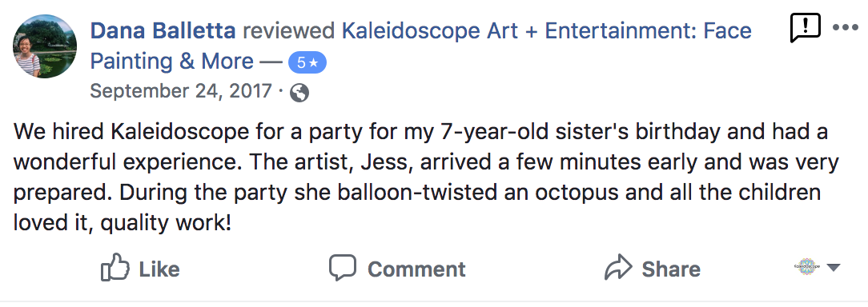868x307 pixels.
Task: Click the Kaleidoscope page avatar icon
Action: coord(807,267)
